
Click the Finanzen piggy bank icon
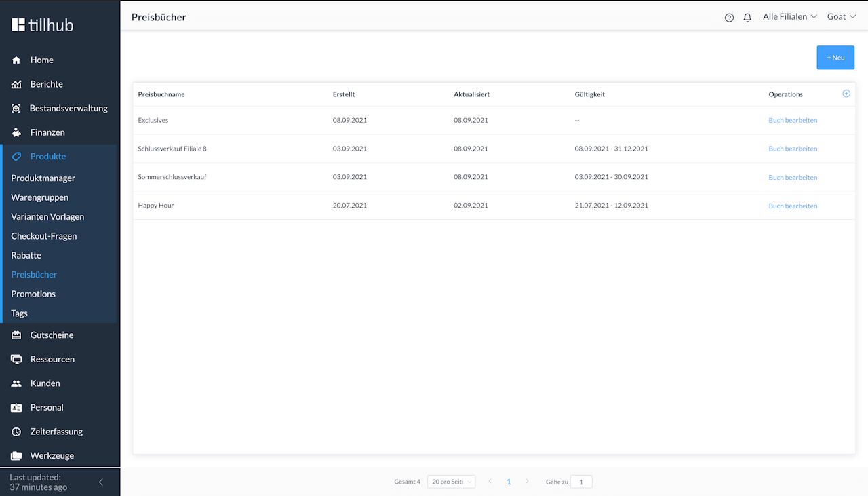[x=16, y=132]
